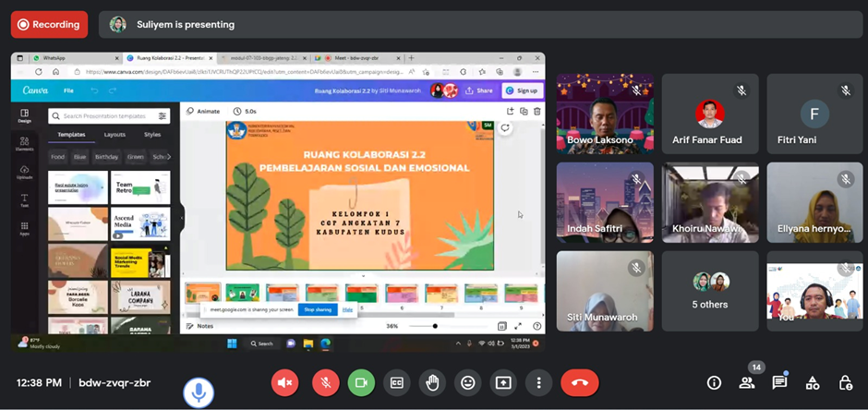Switch to the Layouts tab

tap(115, 135)
